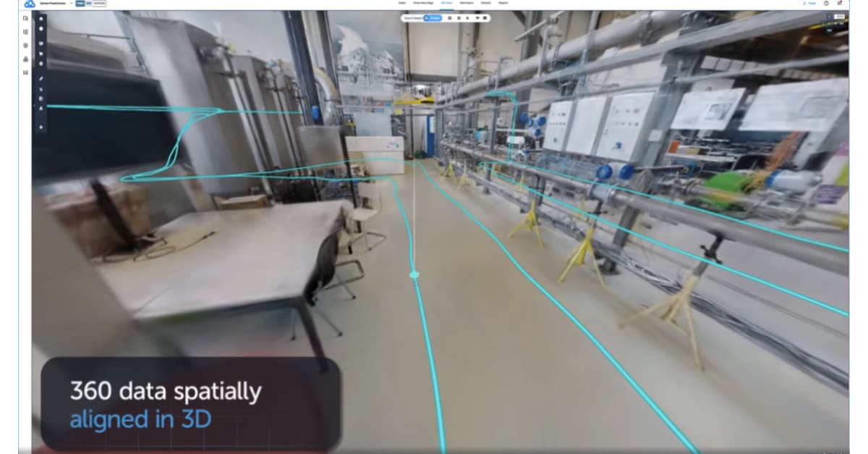The image size is (868, 454).
Task: Click the cloud logo in header
Action: (30, 4)
